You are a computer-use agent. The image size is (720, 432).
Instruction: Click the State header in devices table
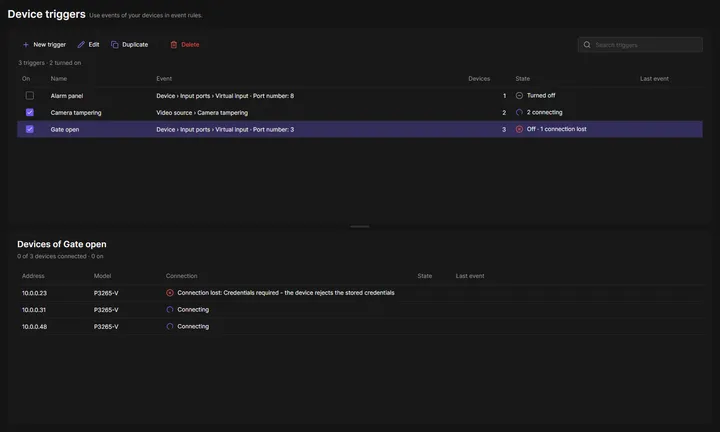click(425, 276)
